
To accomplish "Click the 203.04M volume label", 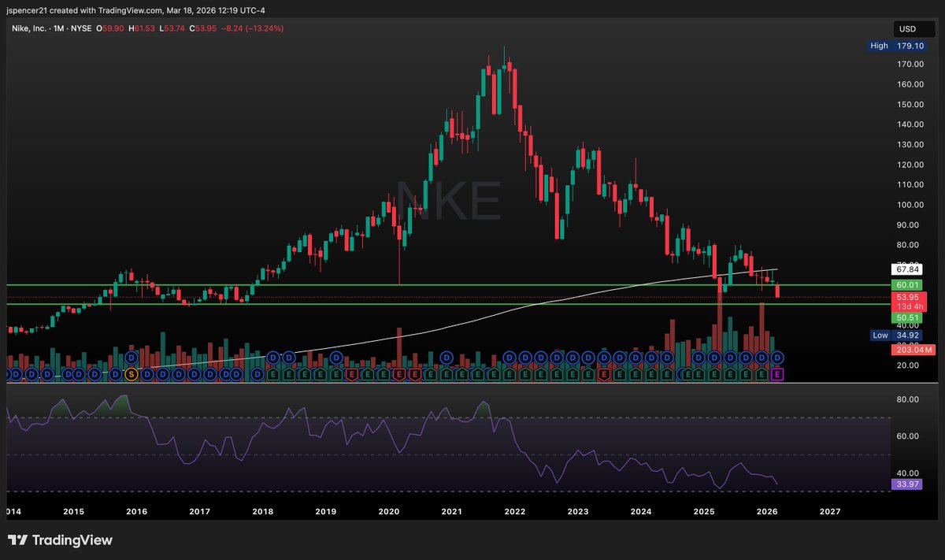I will point(912,349).
